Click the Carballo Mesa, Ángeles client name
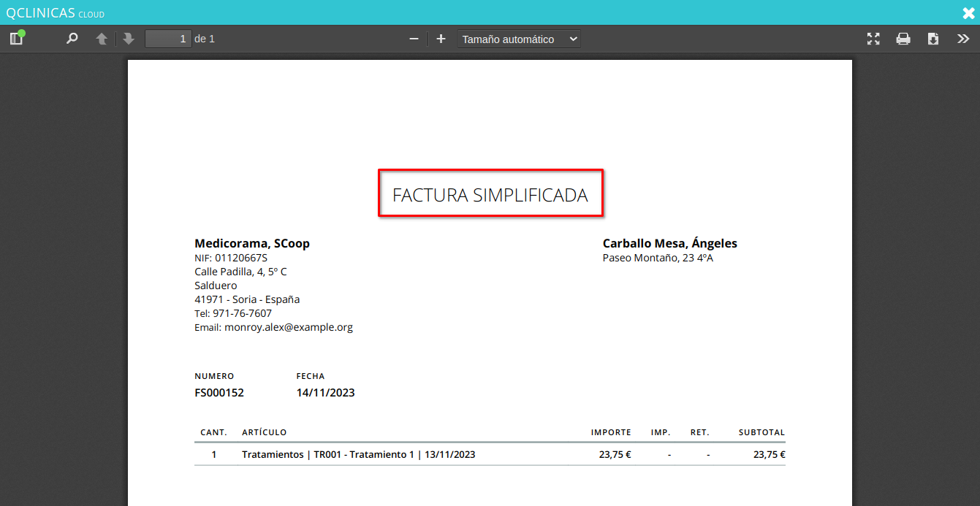 [x=669, y=243]
